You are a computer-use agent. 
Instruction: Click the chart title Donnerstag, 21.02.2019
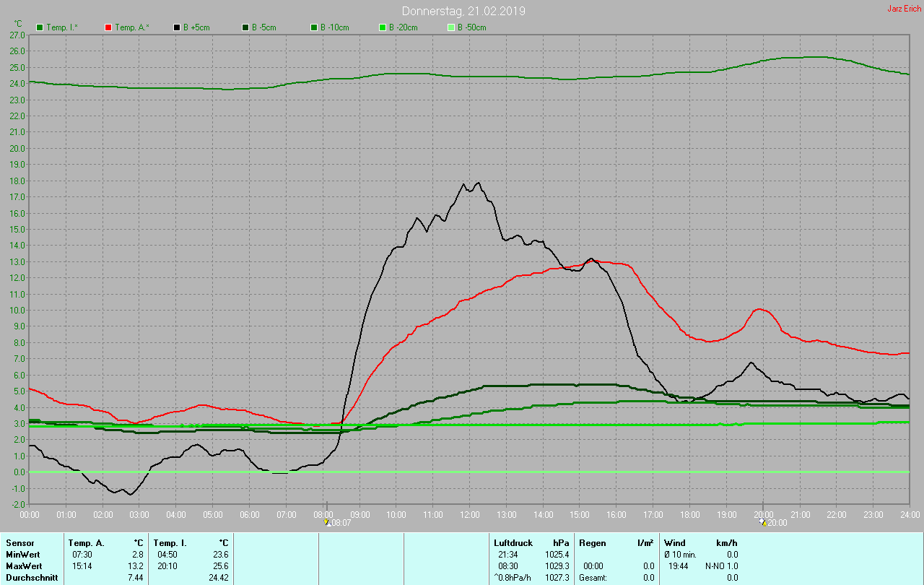point(463,11)
